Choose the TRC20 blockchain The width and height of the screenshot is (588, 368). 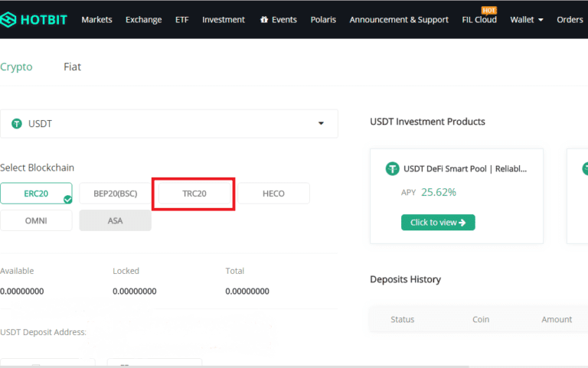click(x=194, y=194)
